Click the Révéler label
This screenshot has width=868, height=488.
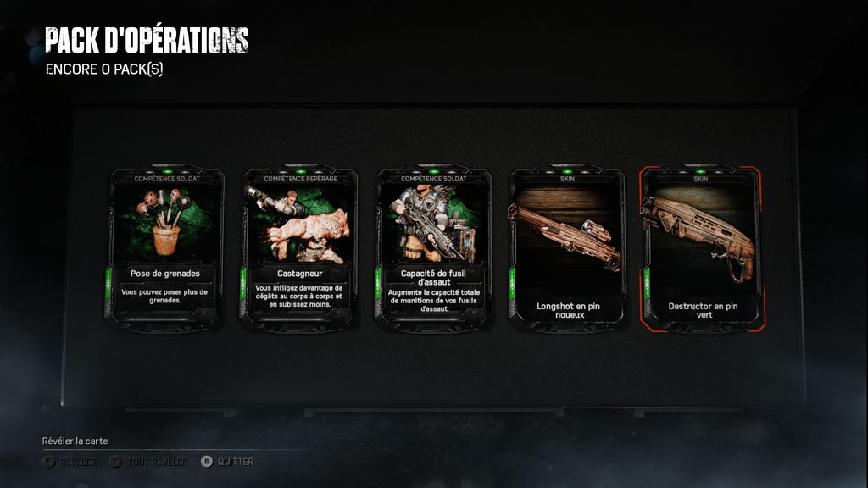point(77,462)
